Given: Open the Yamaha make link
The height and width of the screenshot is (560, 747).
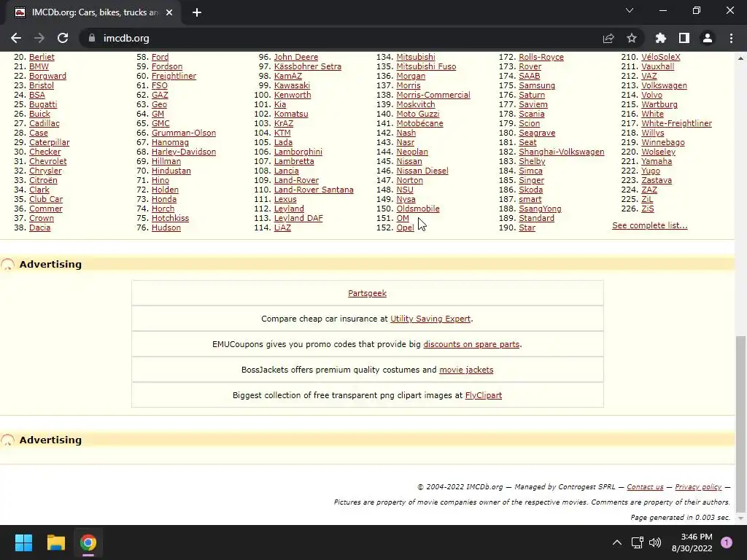Looking at the screenshot, I should [657, 161].
